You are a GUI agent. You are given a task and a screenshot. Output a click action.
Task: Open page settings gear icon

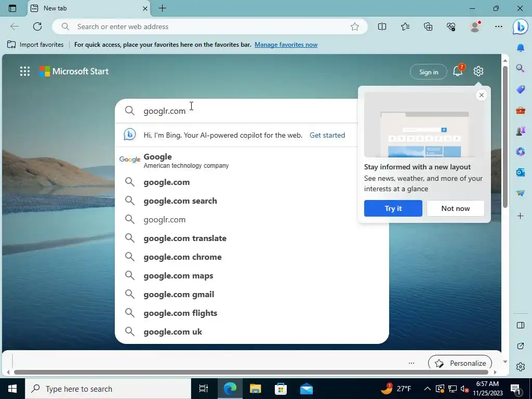coord(478,71)
